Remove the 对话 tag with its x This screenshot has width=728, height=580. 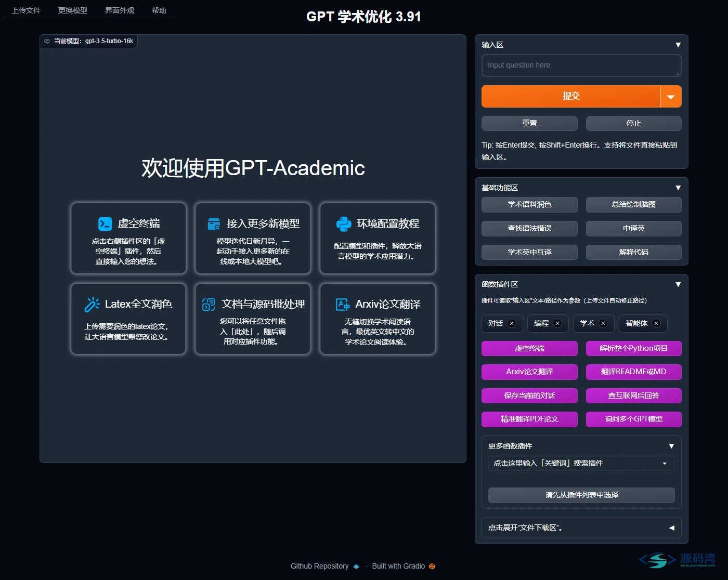click(512, 323)
